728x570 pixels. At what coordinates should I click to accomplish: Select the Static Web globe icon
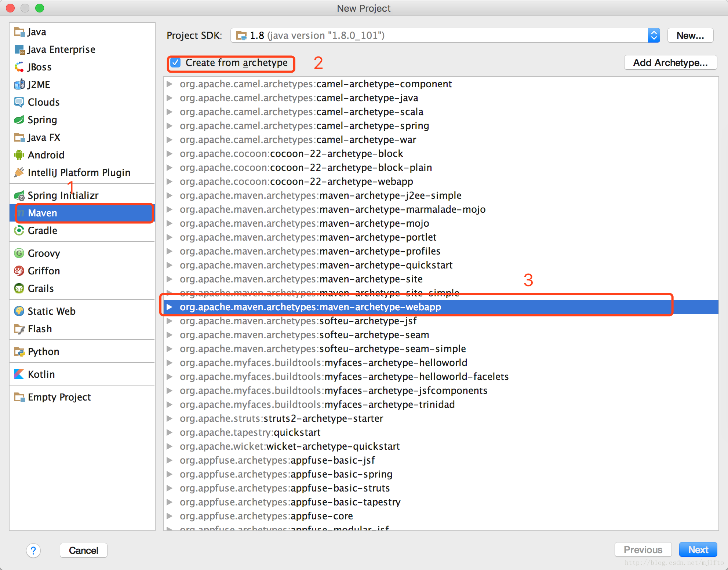coord(19,311)
